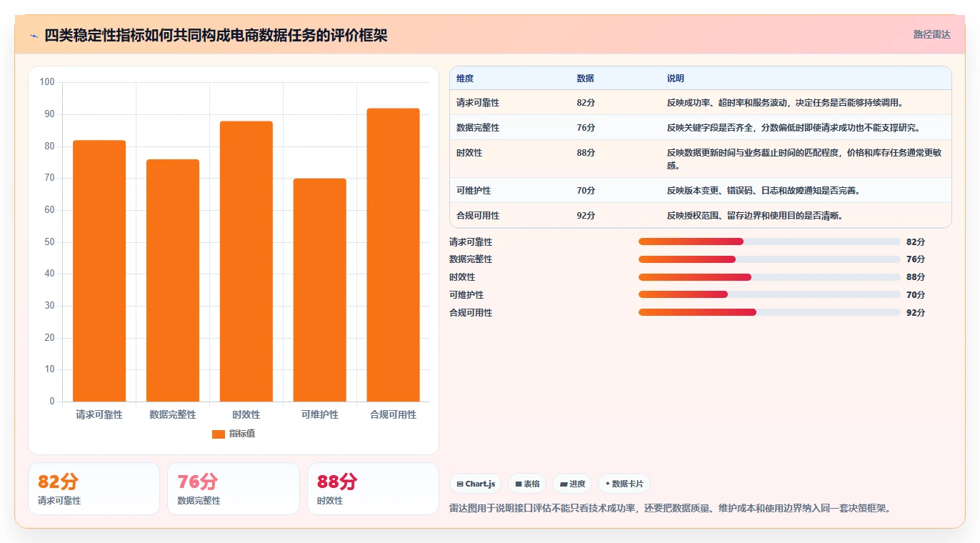Click the 76分 value in table

click(586, 128)
